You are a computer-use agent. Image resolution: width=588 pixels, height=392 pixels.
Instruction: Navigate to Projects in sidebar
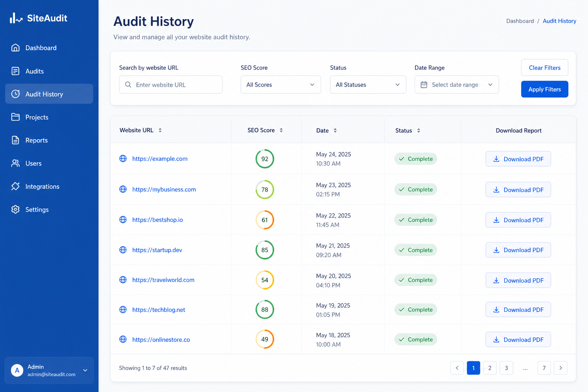pos(49,117)
